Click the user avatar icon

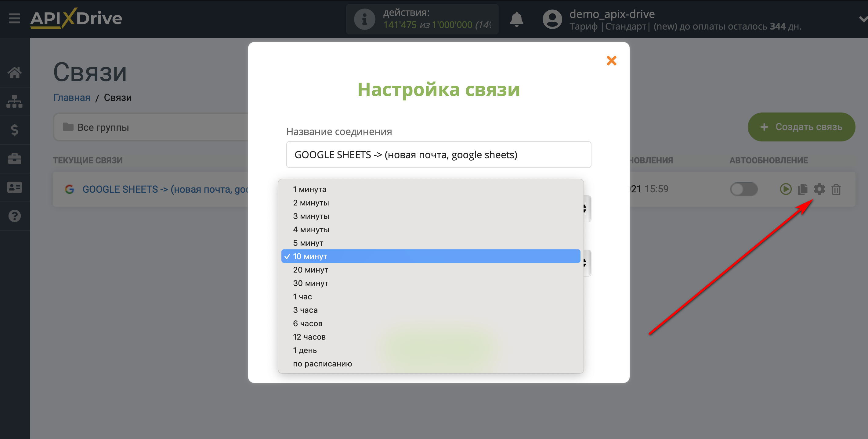coord(552,19)
